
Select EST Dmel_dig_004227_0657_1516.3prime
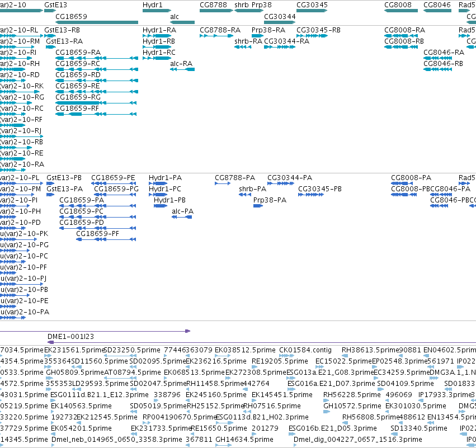358,440
